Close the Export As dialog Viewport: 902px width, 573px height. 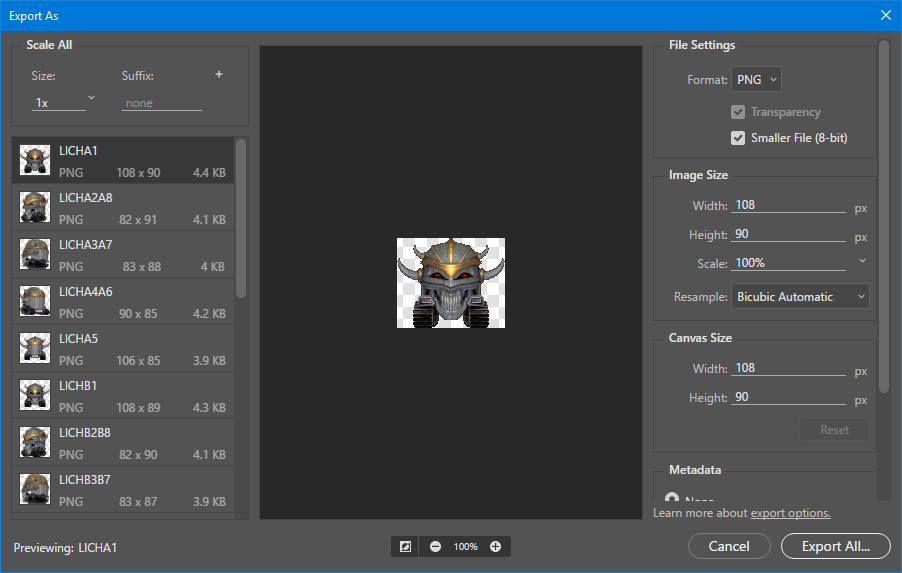click(886, 16)
